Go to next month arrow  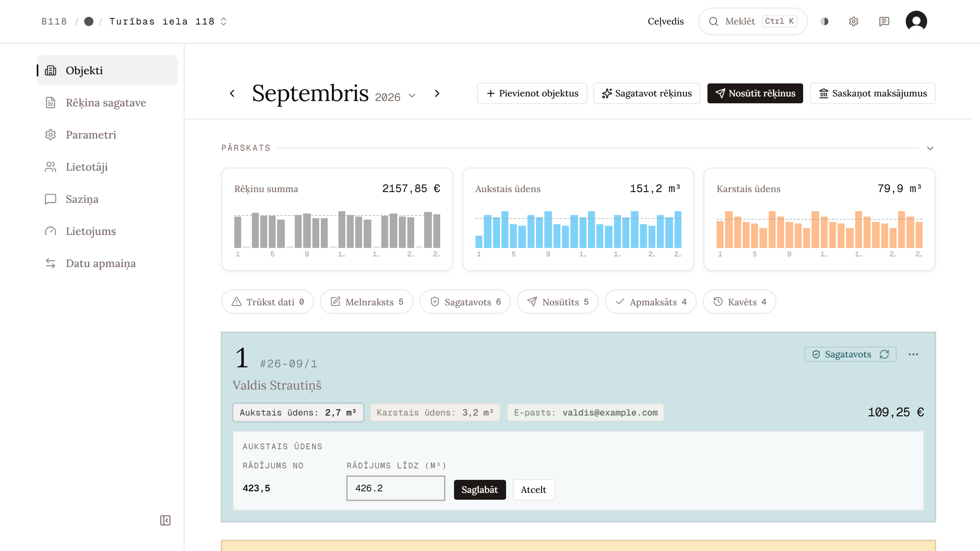point(437,93)
